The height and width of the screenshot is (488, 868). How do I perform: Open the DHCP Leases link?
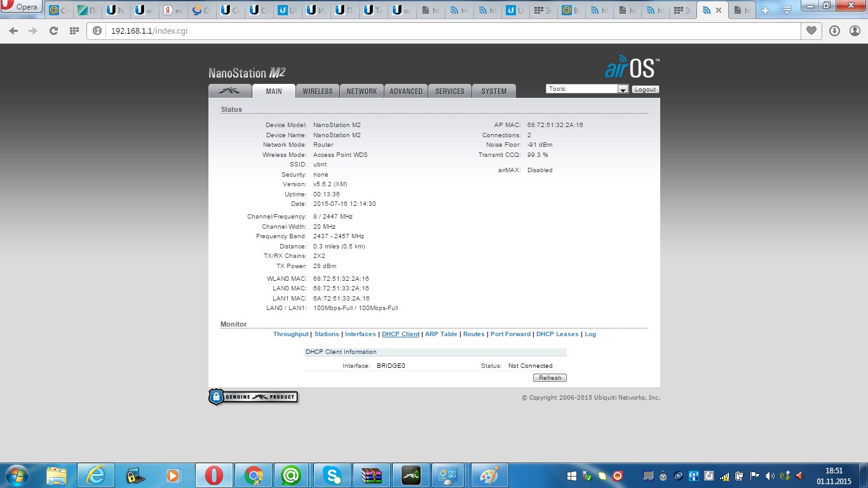[557, 334]
